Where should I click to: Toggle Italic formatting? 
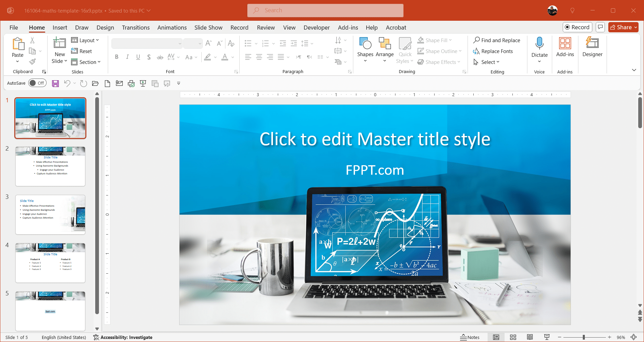[x=127, y=57]
